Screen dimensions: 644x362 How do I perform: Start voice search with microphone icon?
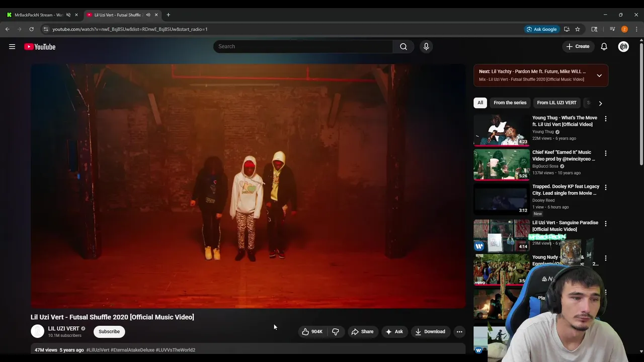(426, 46)
